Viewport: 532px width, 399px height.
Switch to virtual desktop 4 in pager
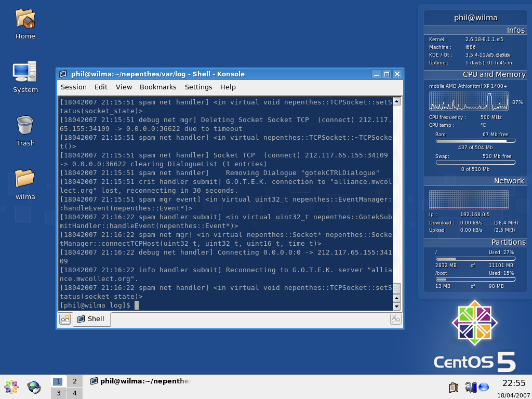[74, 393]
